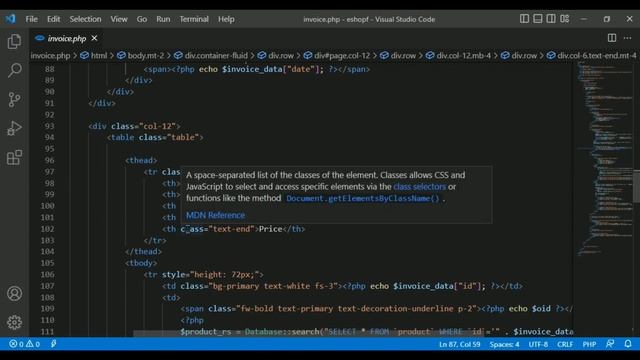The width and height of the screenshot is (640, 360).
Task: Open the MDN Reference link
Action: coord(216,215)
